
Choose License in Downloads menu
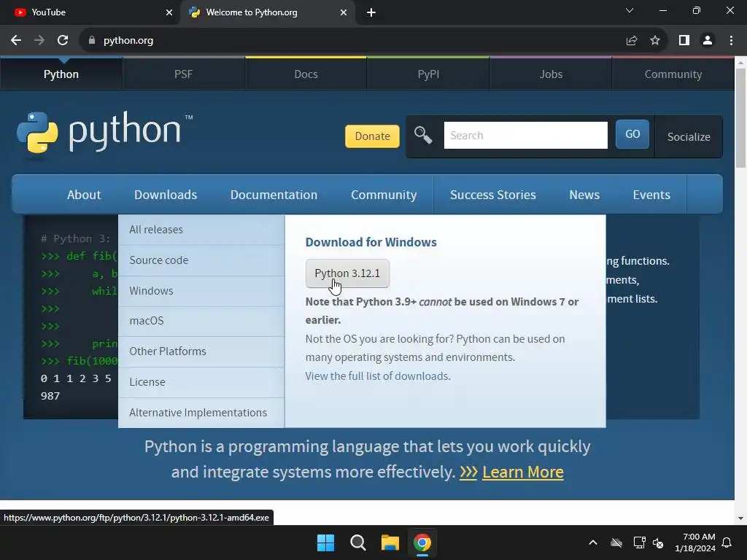(x=201, y=382)
